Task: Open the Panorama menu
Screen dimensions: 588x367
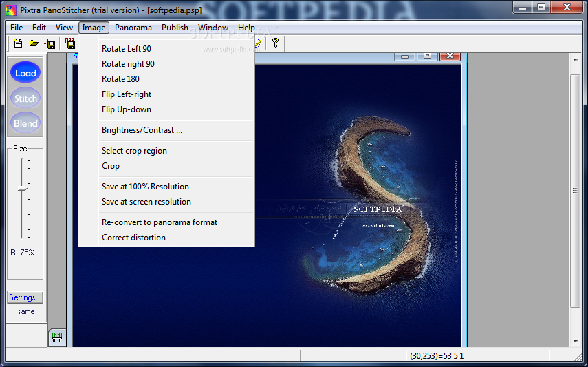Action: [133, 28]
